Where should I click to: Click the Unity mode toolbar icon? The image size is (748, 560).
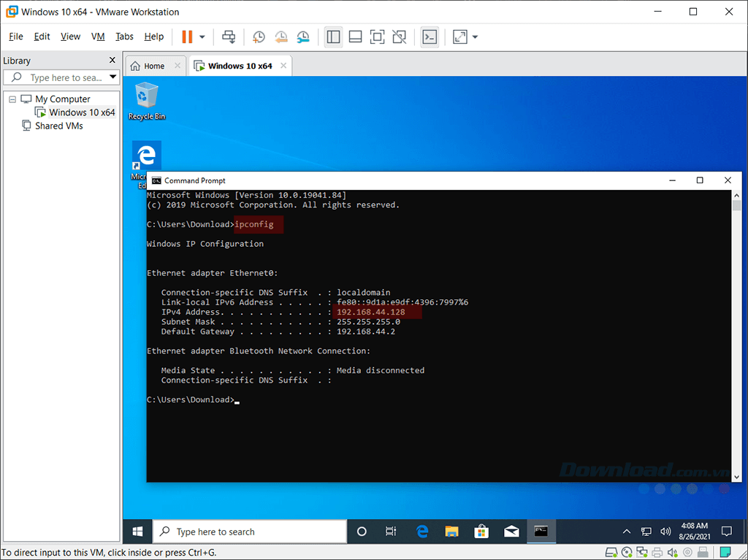399,37
